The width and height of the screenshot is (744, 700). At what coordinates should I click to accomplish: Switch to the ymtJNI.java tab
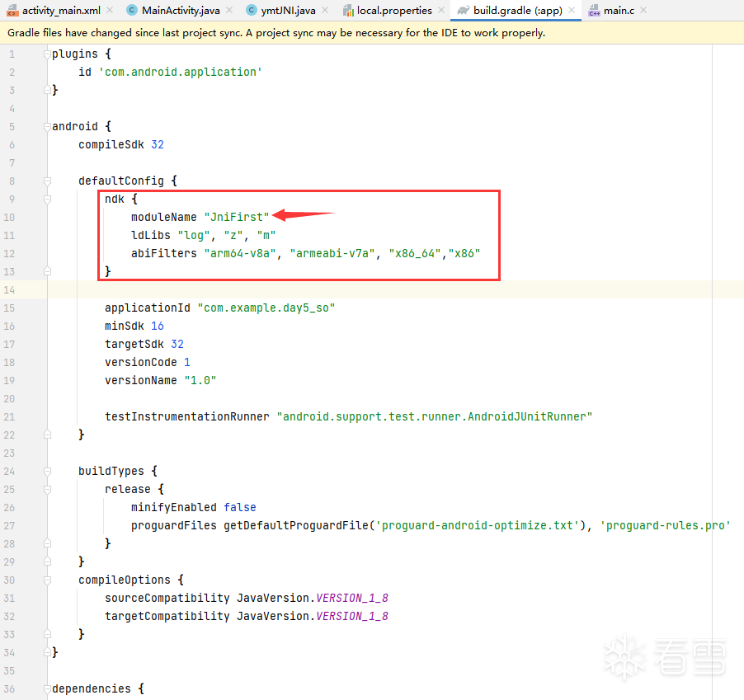click(288, 11)
